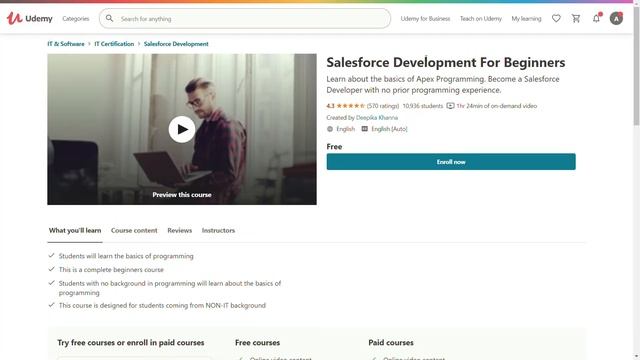Switch to the Instructors tab

click(x=218, y=230)
